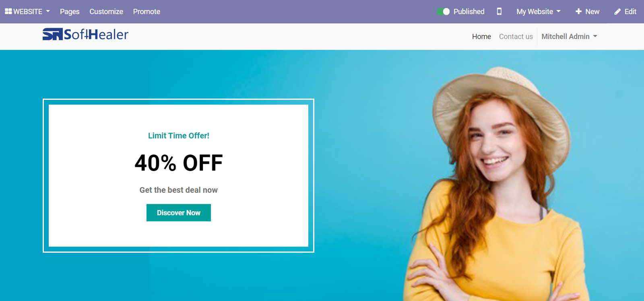Click the mobile preview phone icon
644x301 pixels.
tap(499, 12)
